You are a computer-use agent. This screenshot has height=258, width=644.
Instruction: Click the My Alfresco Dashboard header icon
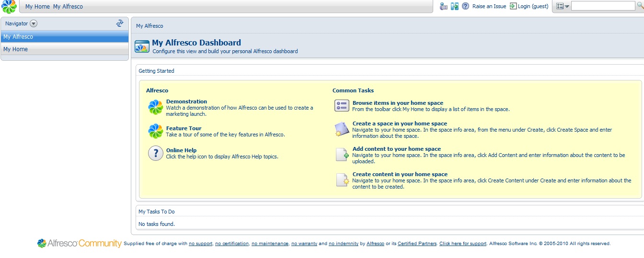(142, 46)
